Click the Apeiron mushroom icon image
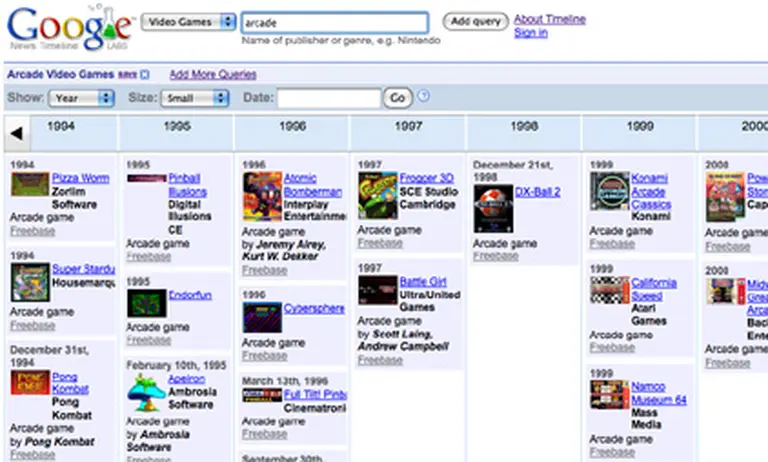Screen dimensions: 768x462 146,394
